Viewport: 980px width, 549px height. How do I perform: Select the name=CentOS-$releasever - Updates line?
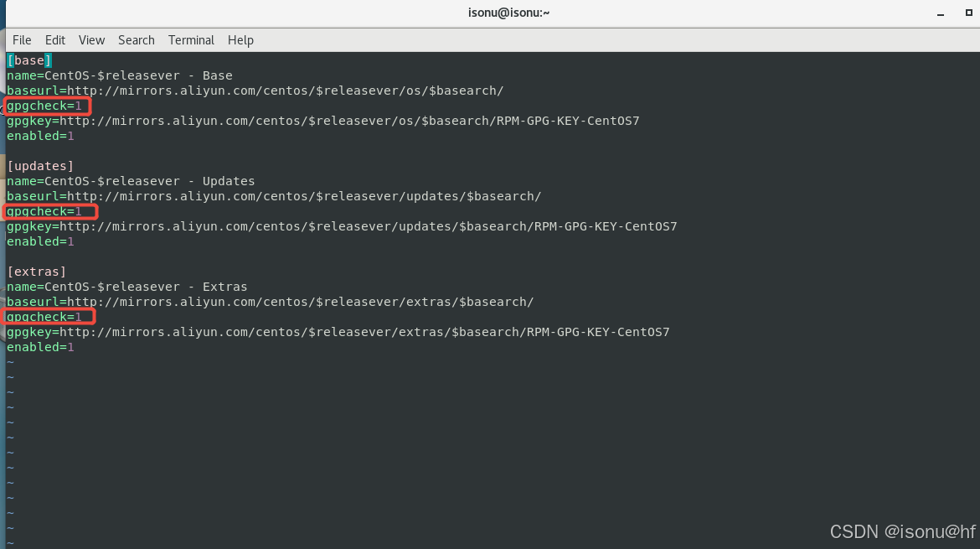point(130,180)
